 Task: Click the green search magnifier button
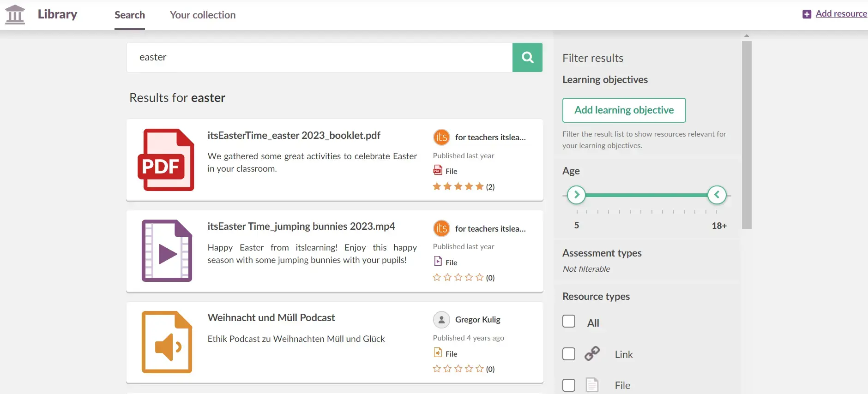[x=527, y=57]
